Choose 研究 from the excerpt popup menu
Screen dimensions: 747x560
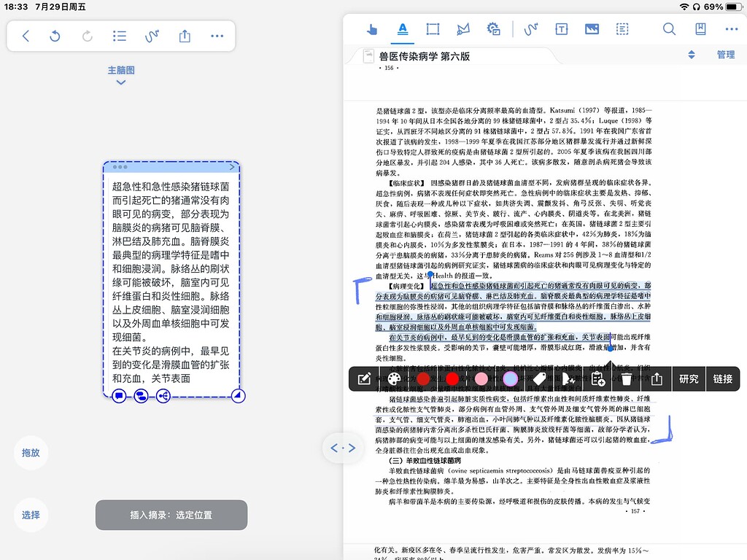687,378
